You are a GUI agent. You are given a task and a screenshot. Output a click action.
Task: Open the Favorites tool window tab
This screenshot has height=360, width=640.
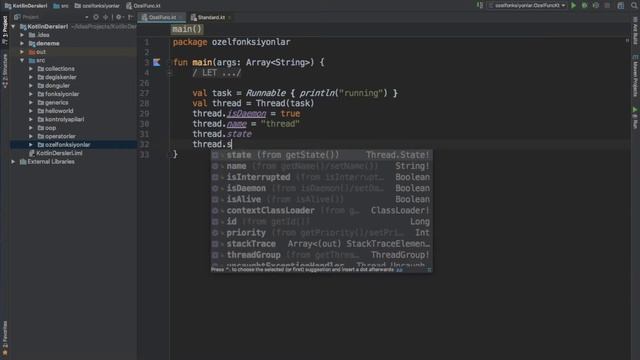click(5, 338)
